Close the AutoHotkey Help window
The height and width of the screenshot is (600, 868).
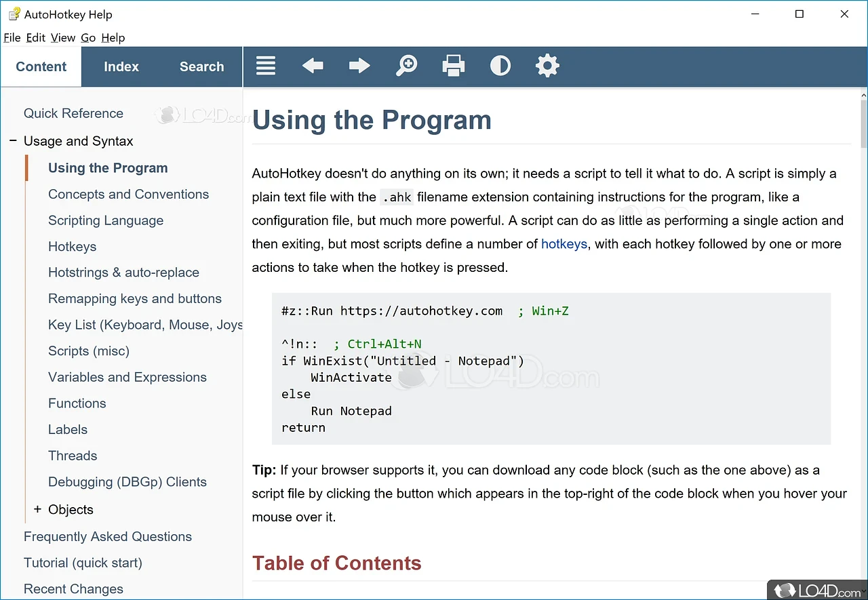tap(844, 14)
